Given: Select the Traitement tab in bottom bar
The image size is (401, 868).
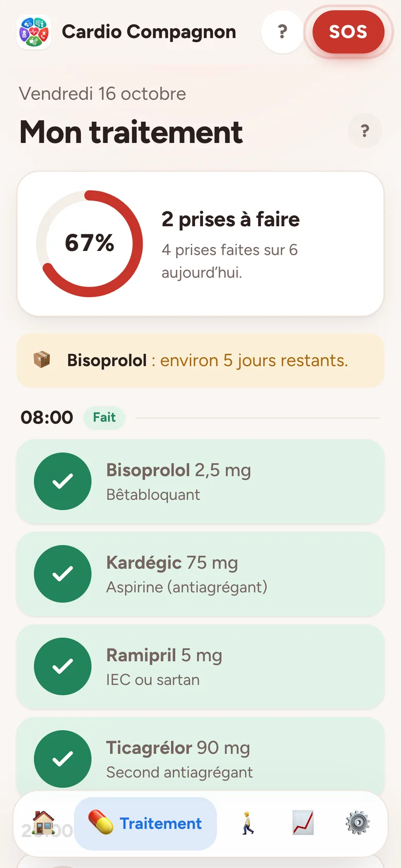Looking at the screenshot, I should [x=145, y=823].
